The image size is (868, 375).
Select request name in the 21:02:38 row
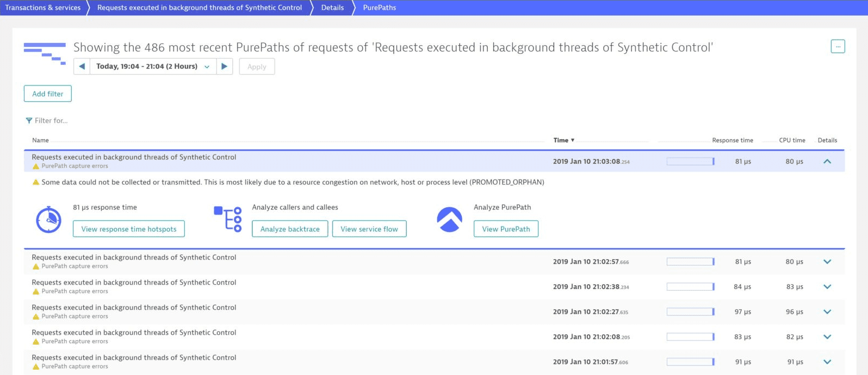(134, 282)
